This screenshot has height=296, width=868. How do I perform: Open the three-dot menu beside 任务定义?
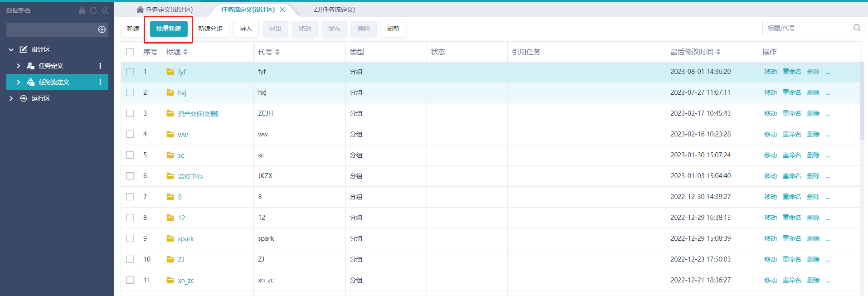(100, 66)
